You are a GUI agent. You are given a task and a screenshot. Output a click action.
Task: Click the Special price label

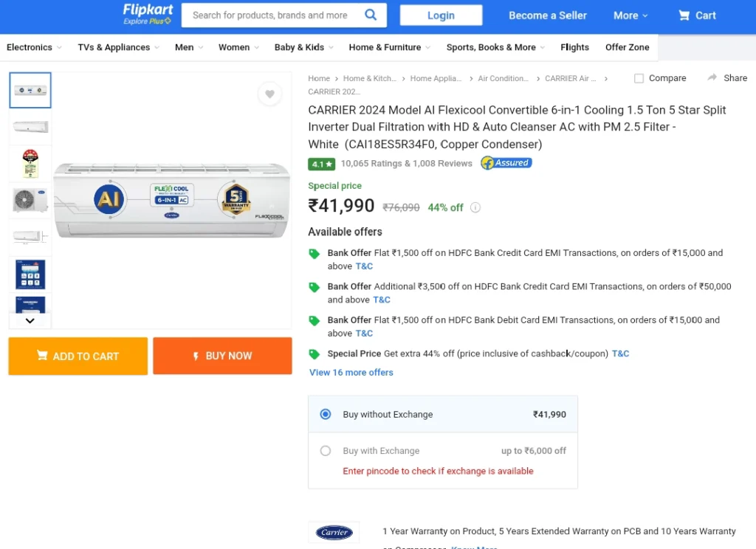(x=334, y=185)
